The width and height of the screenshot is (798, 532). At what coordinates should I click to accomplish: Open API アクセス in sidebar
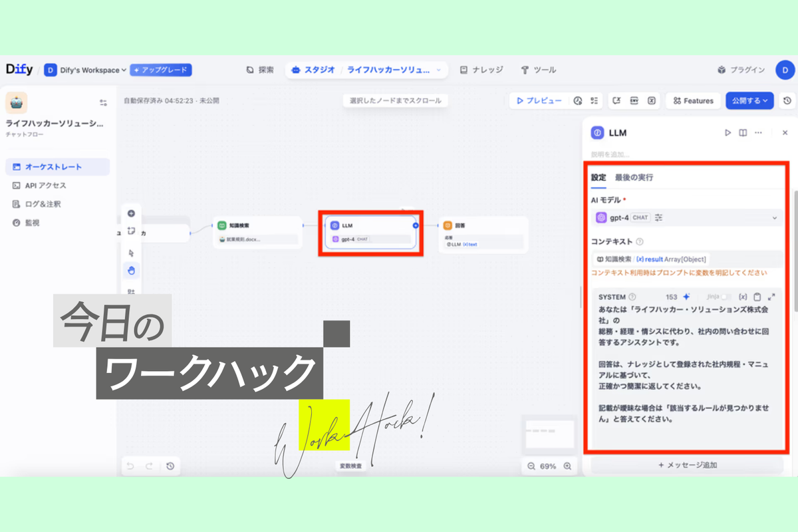45,186
